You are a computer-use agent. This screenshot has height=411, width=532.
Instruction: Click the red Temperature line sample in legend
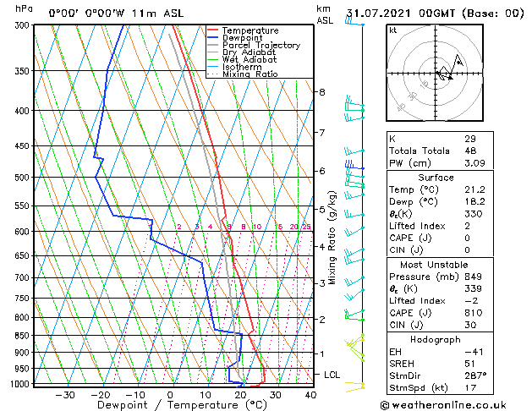point(213,30)
